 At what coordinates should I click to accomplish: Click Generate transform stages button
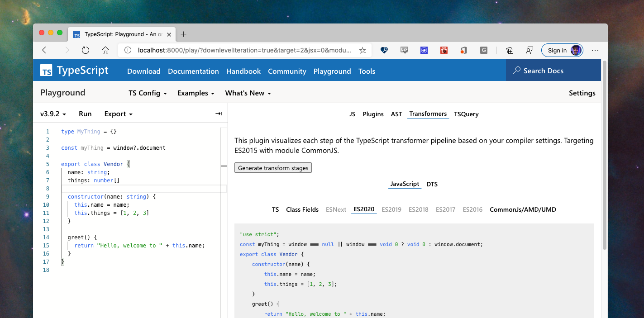273,168
